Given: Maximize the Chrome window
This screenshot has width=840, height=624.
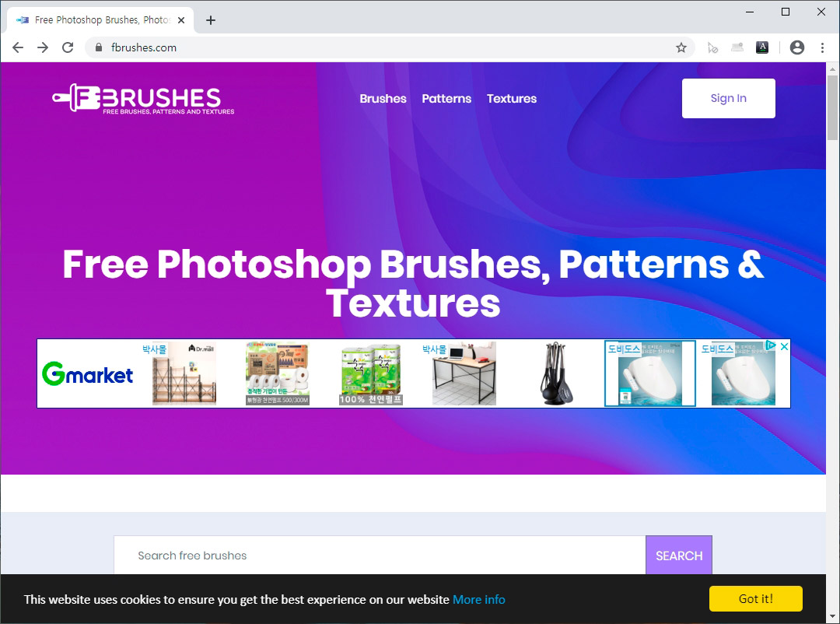Looking at the screenshot, I should pyautogui.click(x=786, y=12).
